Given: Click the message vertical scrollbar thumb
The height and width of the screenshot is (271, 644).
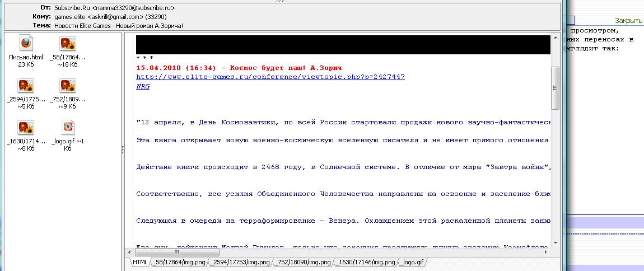Looking at the screenshot, I should 555,88.
